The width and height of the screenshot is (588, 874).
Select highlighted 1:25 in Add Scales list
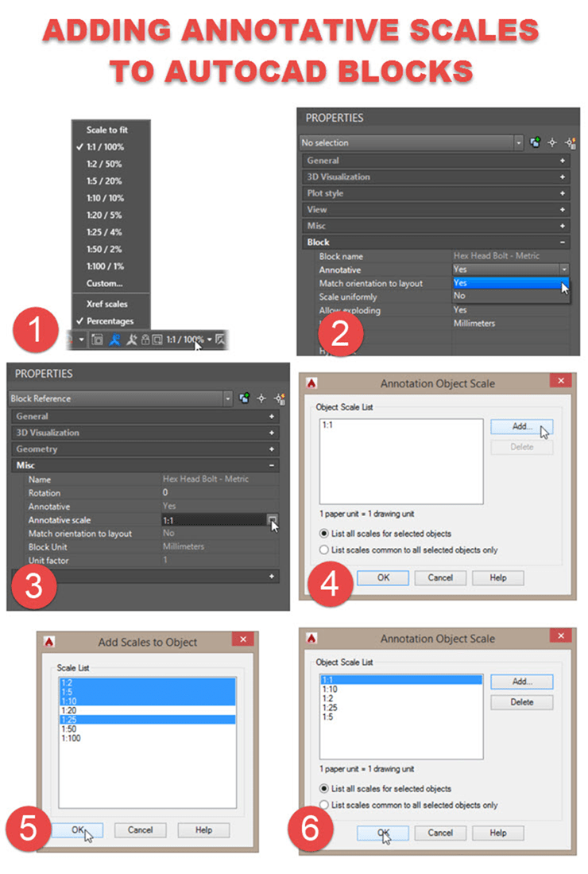coord(148,720)
